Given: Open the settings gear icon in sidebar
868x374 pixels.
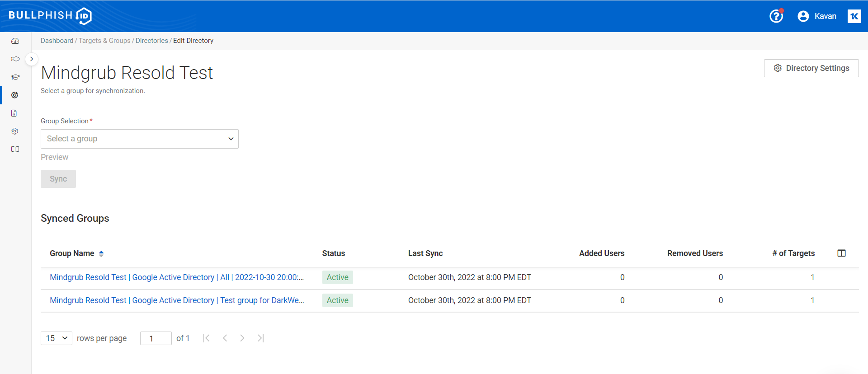Looking at the screenshot, I should tap(15, 131).
